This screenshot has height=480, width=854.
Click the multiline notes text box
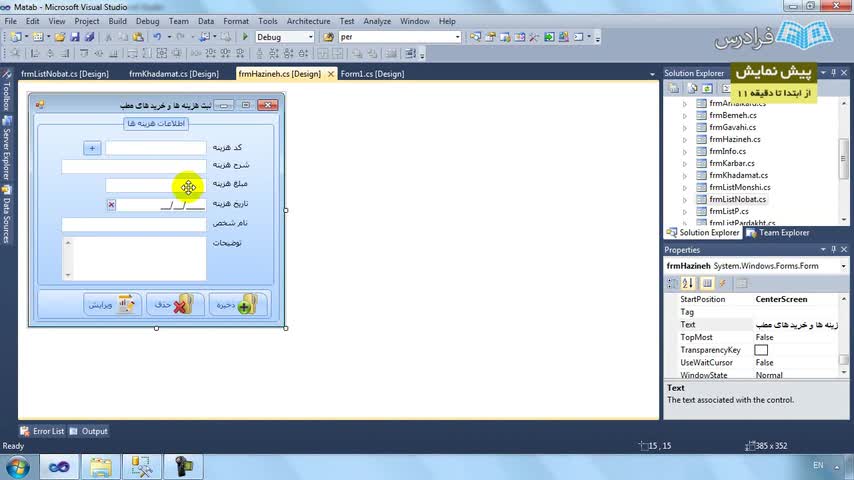(133, 258)
